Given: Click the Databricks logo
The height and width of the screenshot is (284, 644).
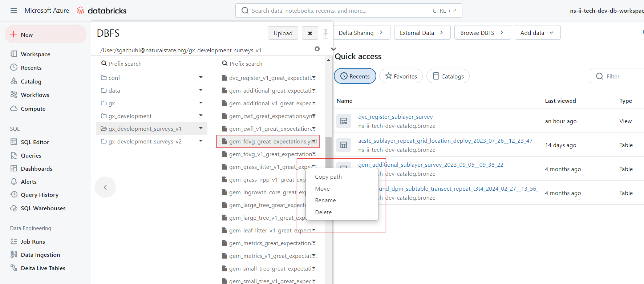Looking at the screenshot, I should [102, 11].
